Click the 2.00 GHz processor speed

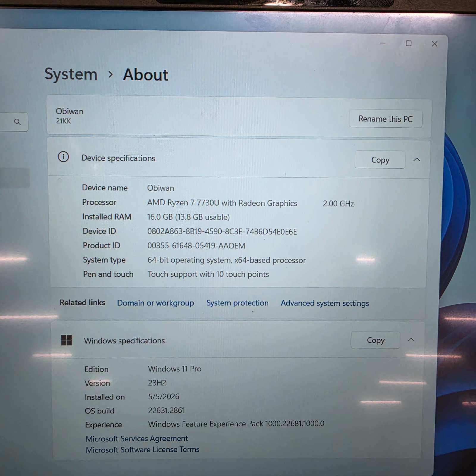[338, 203]
